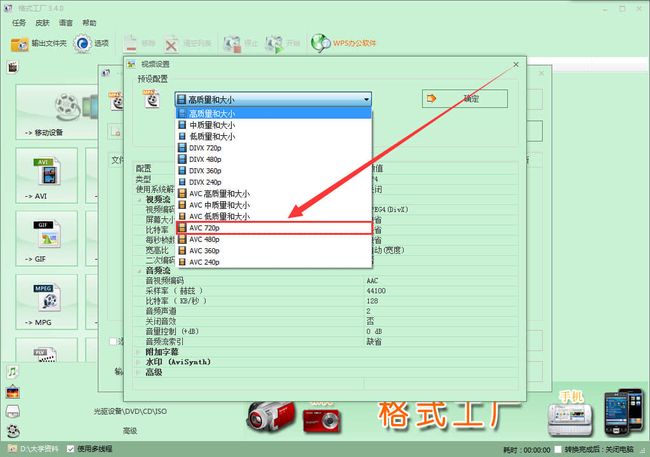Open the WPS办公软件 link

pyautogui.click(x=343, y=43)
